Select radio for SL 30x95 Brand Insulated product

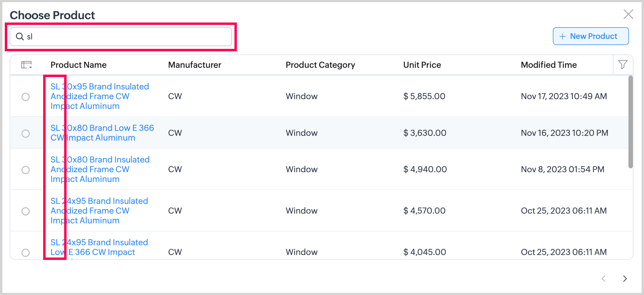[26, 97]
